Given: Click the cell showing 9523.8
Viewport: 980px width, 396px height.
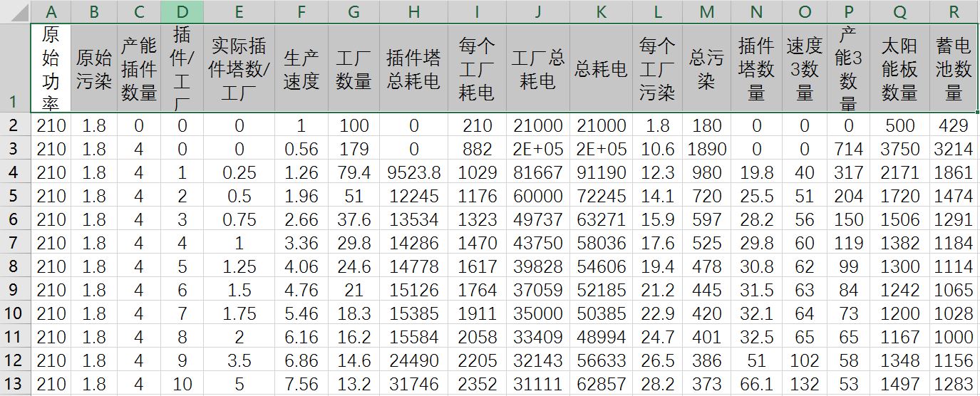Looking at the screenshot, I should [413, 172].
